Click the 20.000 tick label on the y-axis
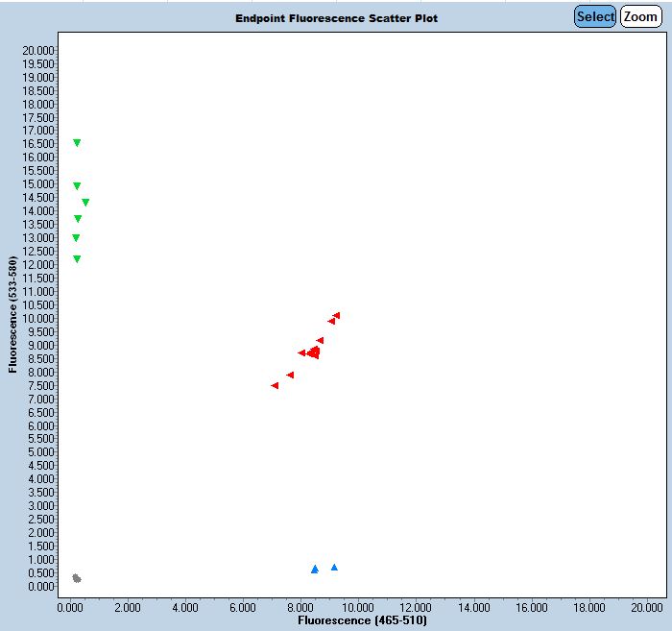 (38, 50)
